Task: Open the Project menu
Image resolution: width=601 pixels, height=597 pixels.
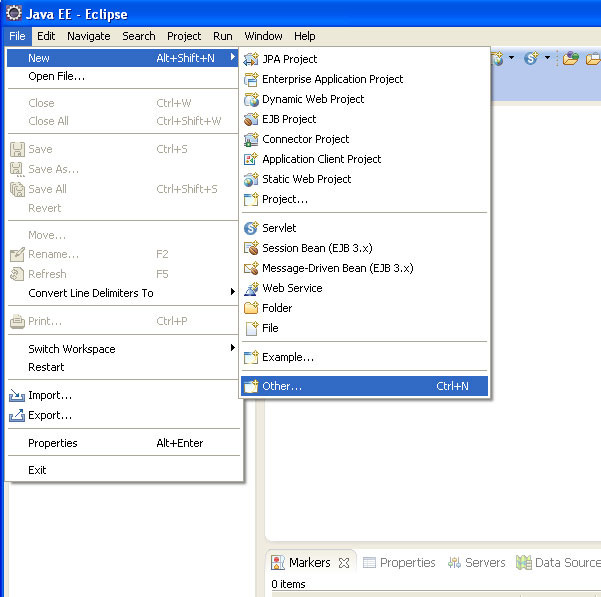Action: point(184,36)
